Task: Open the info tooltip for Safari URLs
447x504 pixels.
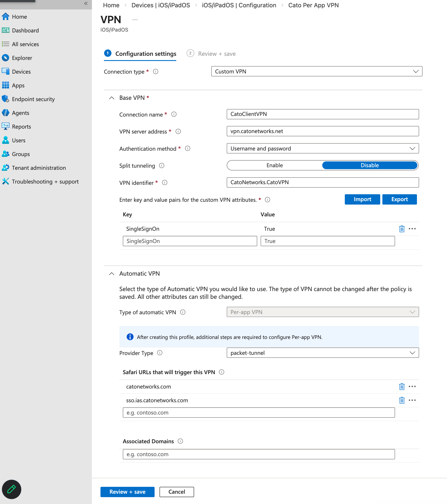Action: tap(222, 372)
